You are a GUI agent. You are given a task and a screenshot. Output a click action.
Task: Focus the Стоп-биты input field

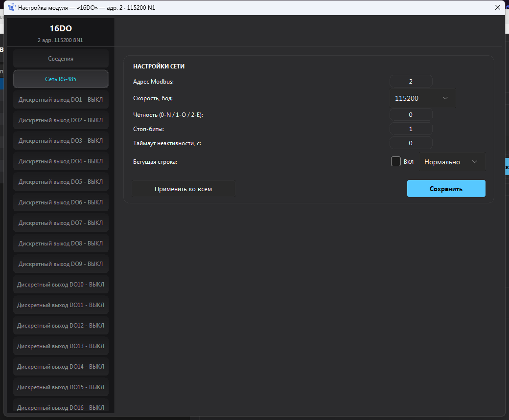pos(411,129)
